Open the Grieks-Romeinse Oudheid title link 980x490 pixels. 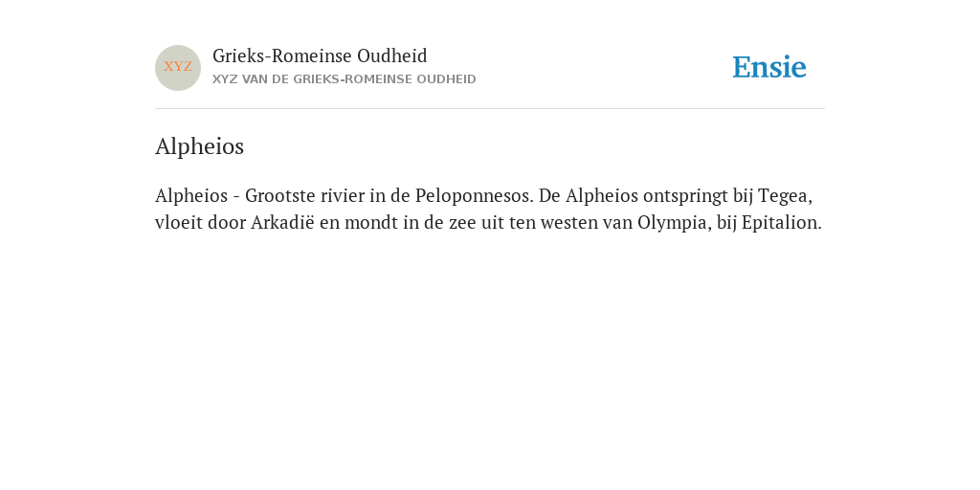pyautogui.click(x=320, y=56)
